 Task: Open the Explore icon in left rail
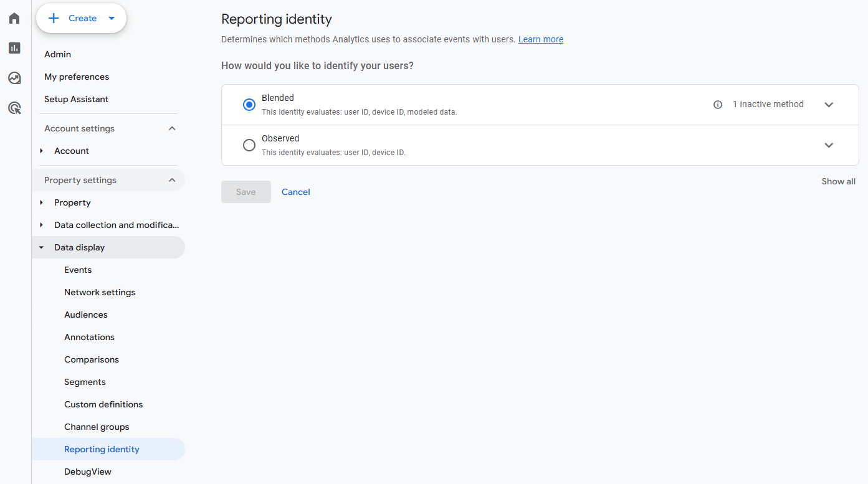14,78
